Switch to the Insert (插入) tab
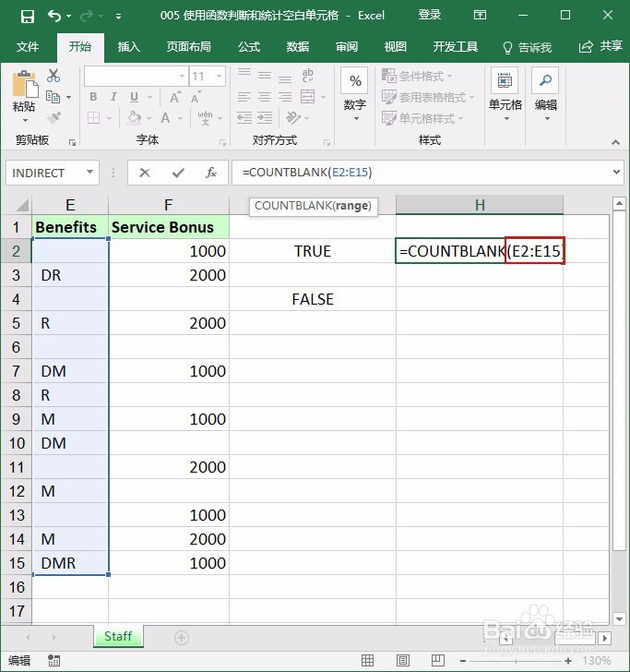The height and width of the screenshot is (672, 630). coord(129,46)
